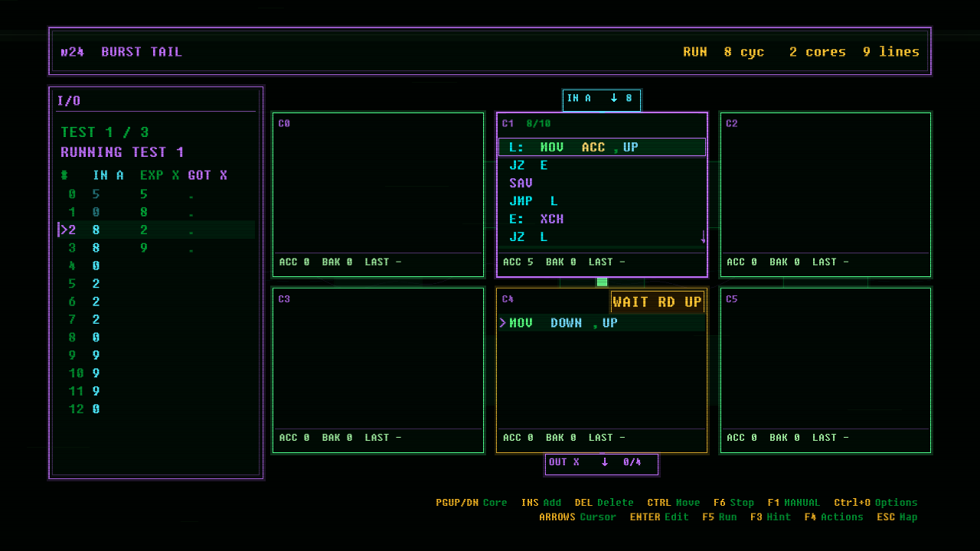Screen dimensions: 980x551
Task: Click ARROWS Cursor shortcut label
Action: [577, 517]
